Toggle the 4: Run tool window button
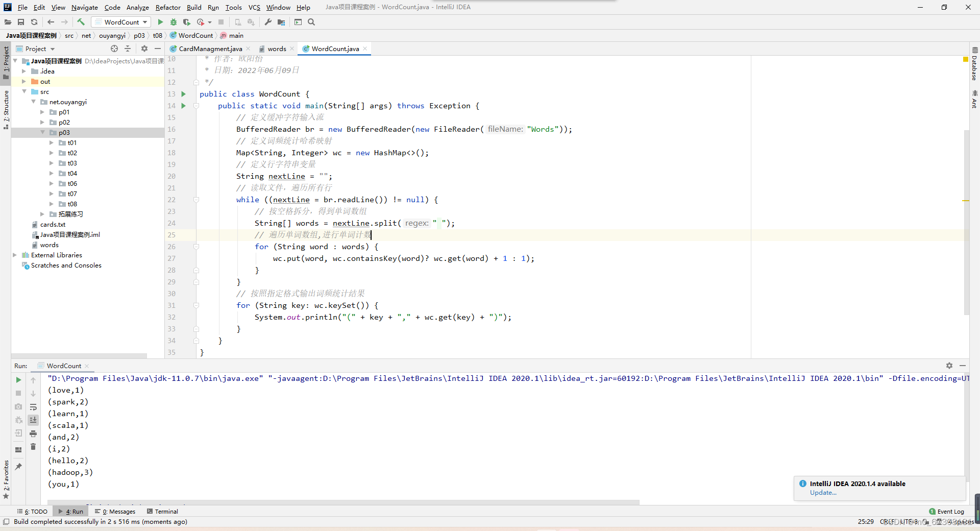980x531 pixels. 71,511
